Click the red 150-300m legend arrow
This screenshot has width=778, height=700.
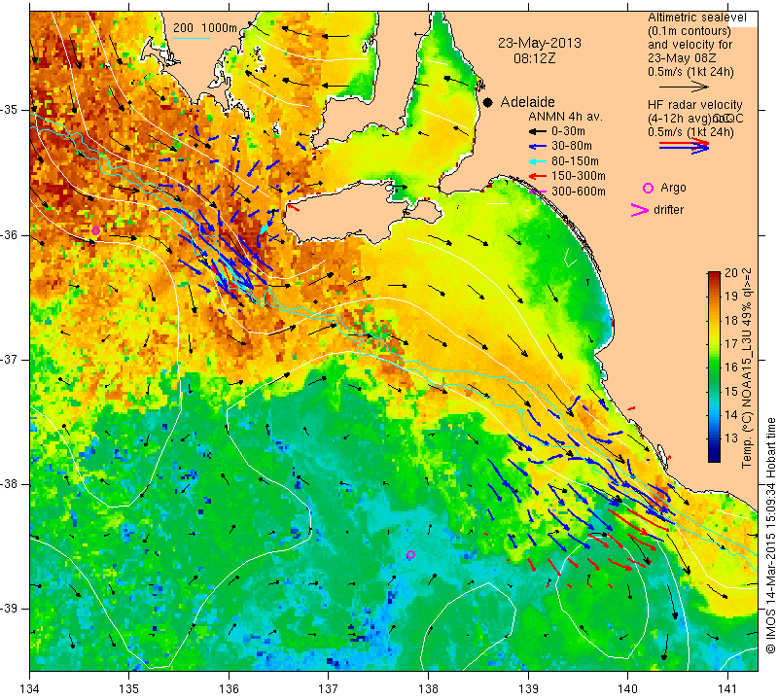pos(538,176)
